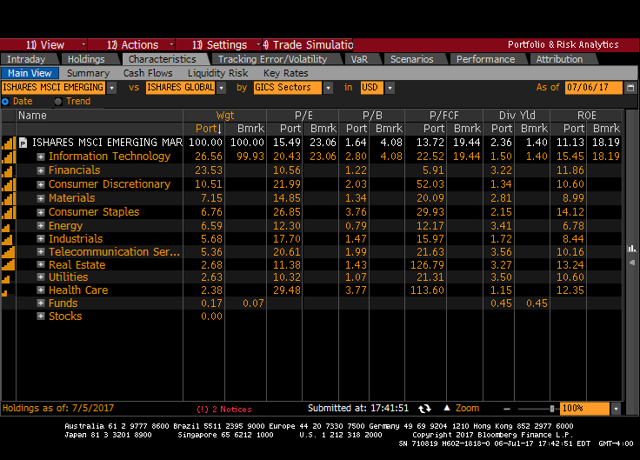Click the chart icon beside Health Care row
The image size is (640, 460).
click(x=4, y=292)
